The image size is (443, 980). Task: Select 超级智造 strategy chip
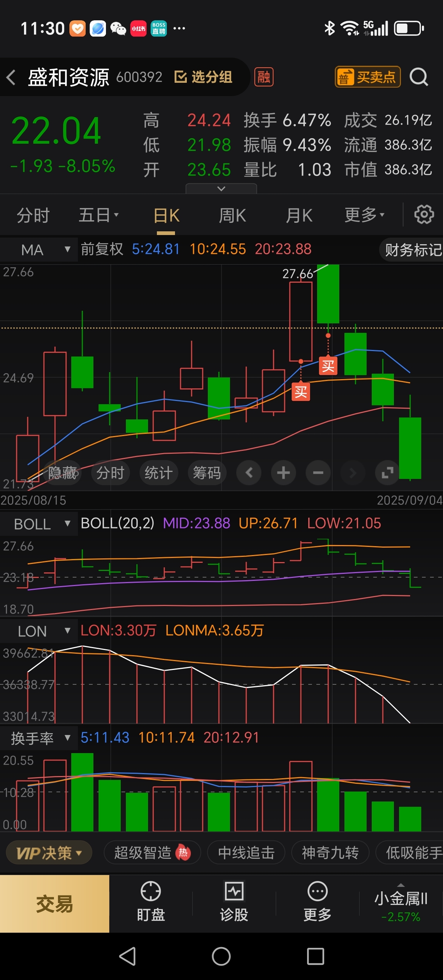coord(152,853)
